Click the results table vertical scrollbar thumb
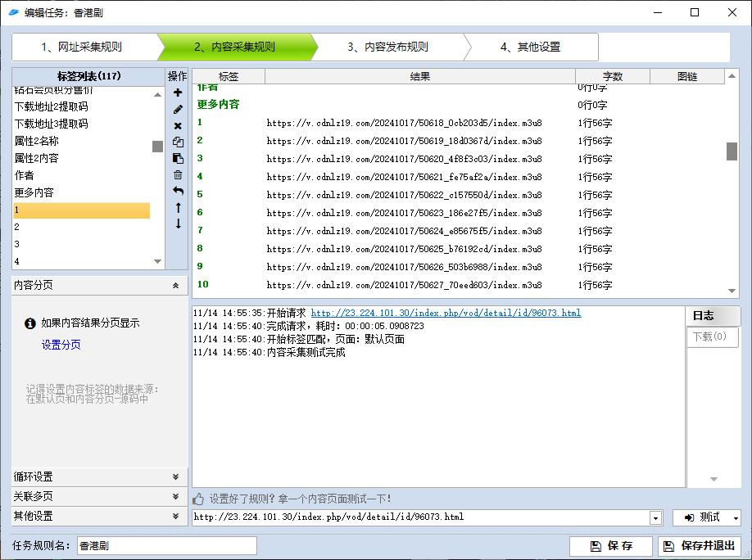This screenshot has width=752, height=560. coord(732,151)
